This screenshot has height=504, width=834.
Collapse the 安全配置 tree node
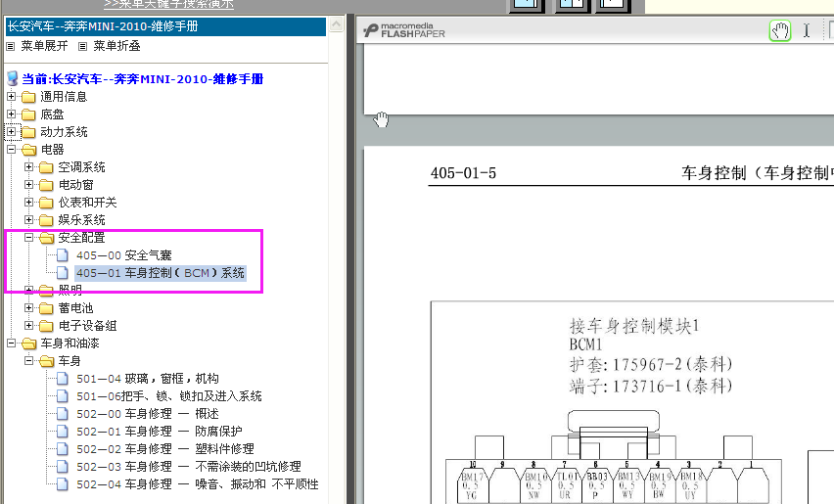click(28, 237)
